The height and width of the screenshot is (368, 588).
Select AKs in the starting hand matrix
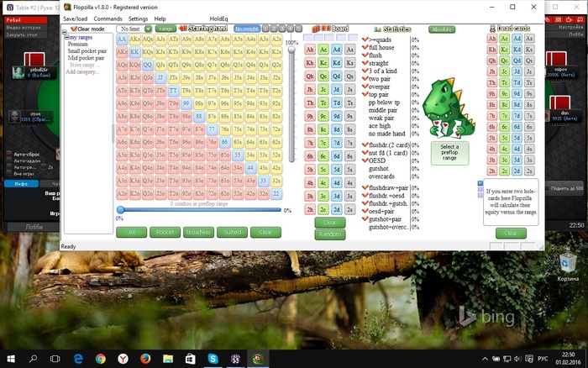(134, 39)
